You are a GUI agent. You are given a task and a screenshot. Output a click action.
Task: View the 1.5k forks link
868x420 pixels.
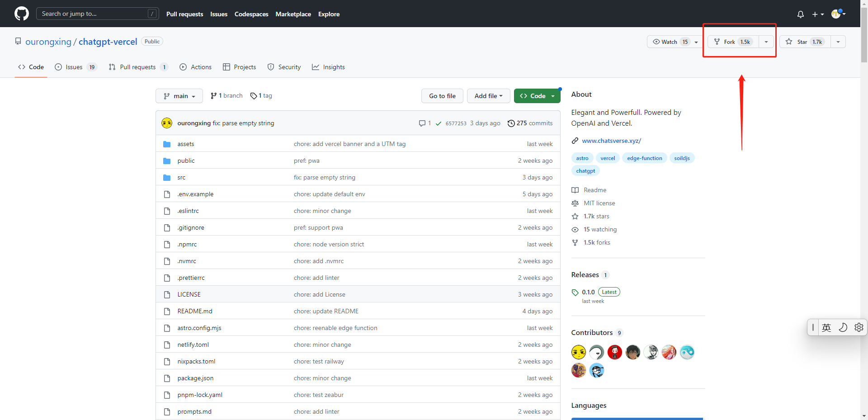[x=591, y=242]
